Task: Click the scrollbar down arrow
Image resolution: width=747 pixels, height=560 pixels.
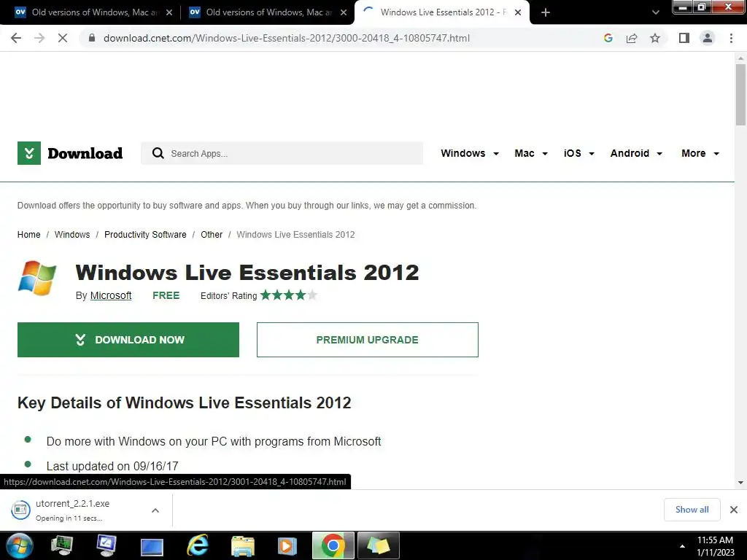Action: (740, 483)
